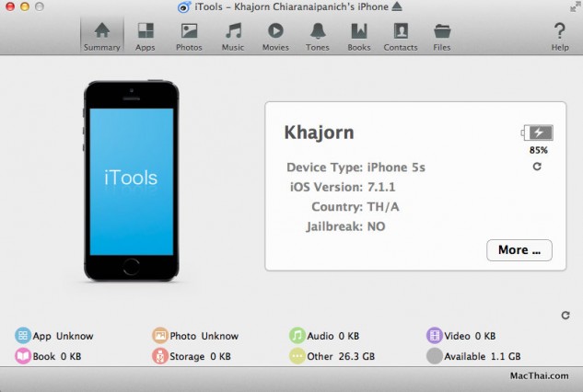This screenshot has height=392, width=583.
Task: Click the Book storage category icon
Action: click(x=23, y=356)
